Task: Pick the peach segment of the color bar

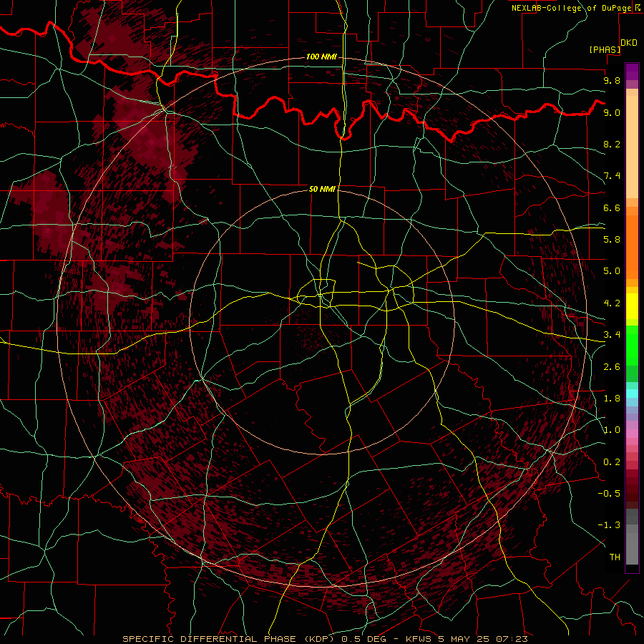Action: click(x=632, y=147)
